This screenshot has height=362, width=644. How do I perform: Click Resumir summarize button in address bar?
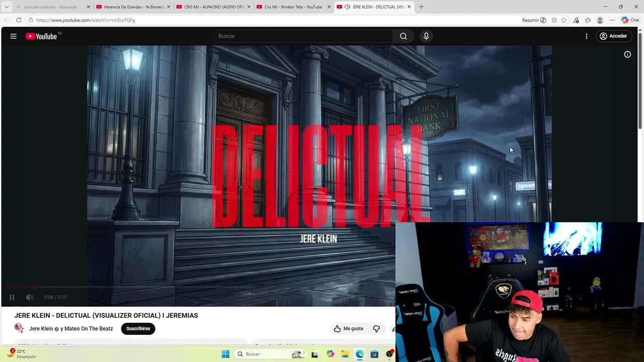click(534, 20)
